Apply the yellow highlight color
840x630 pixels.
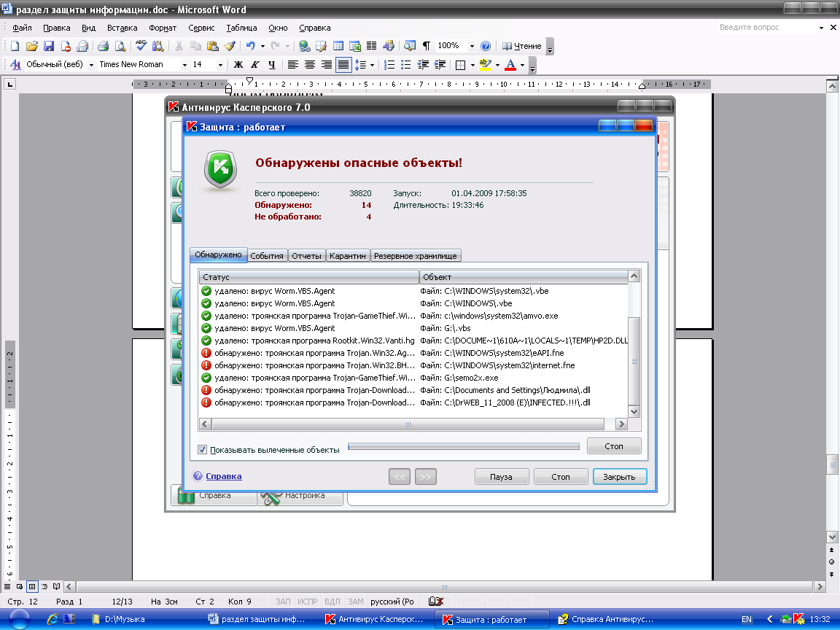click(x=486, y=65)
